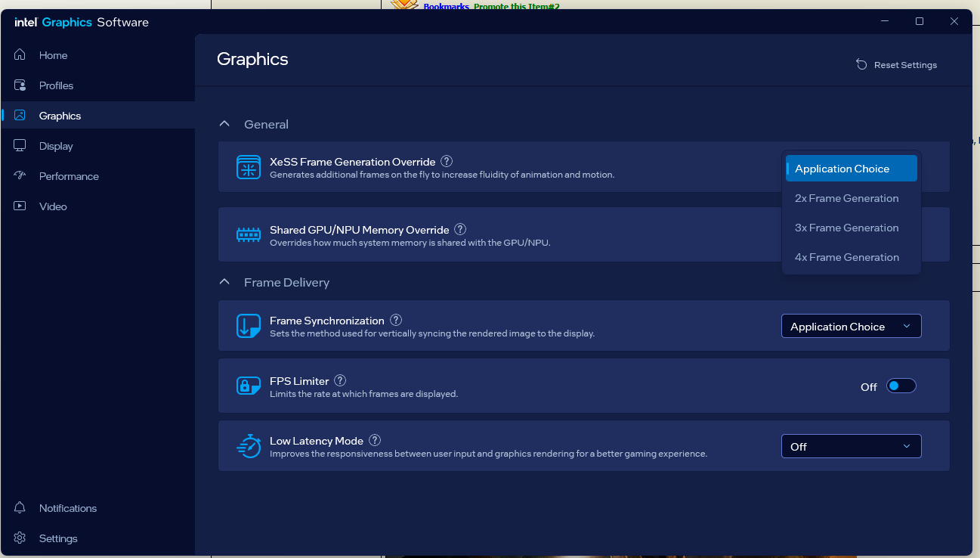This screenshot has width=980, height=558.
Task: Open the Performance page in sidebar
Action: tap(69, 176)
